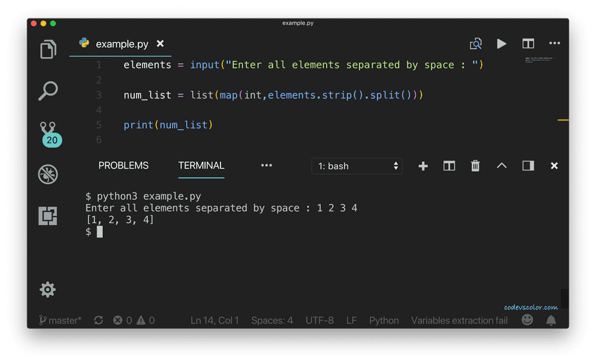Create a new terminal with the plus icon
The image size is (596, 364).
pyautogui.click(x=423, y=166)
